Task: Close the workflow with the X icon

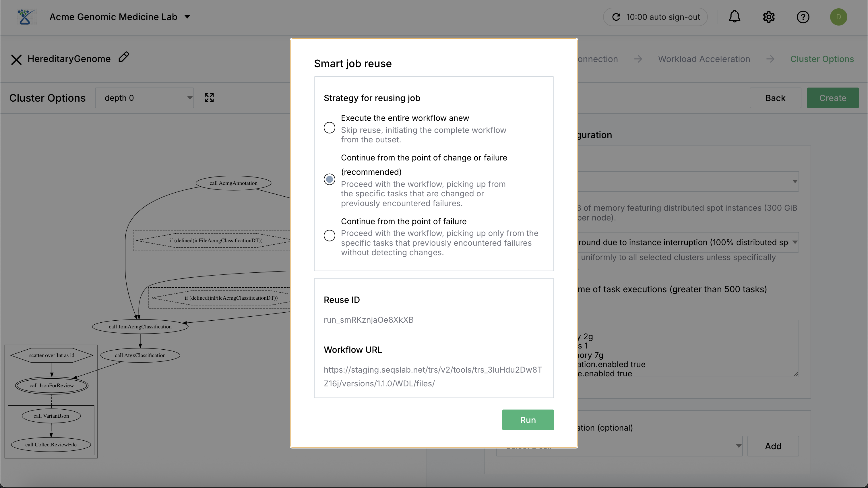Action: point(16,59)
